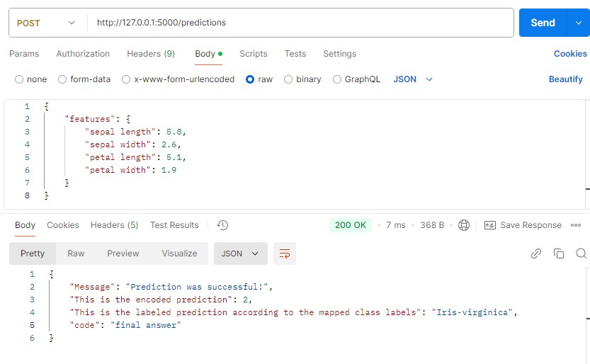Screen dimensions: 590x364
Task: Select the request Body tab
Action: point(208,54)
